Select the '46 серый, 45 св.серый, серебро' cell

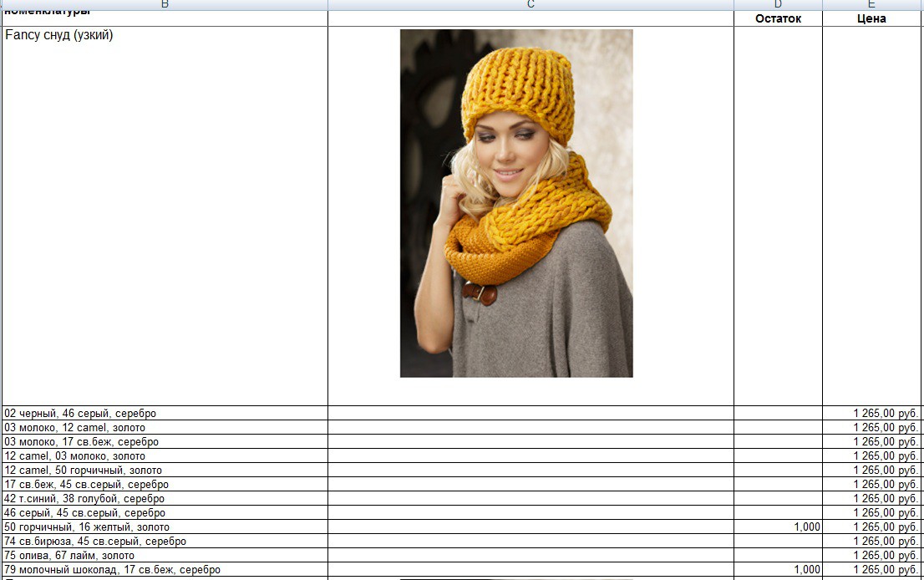(165, 513)
